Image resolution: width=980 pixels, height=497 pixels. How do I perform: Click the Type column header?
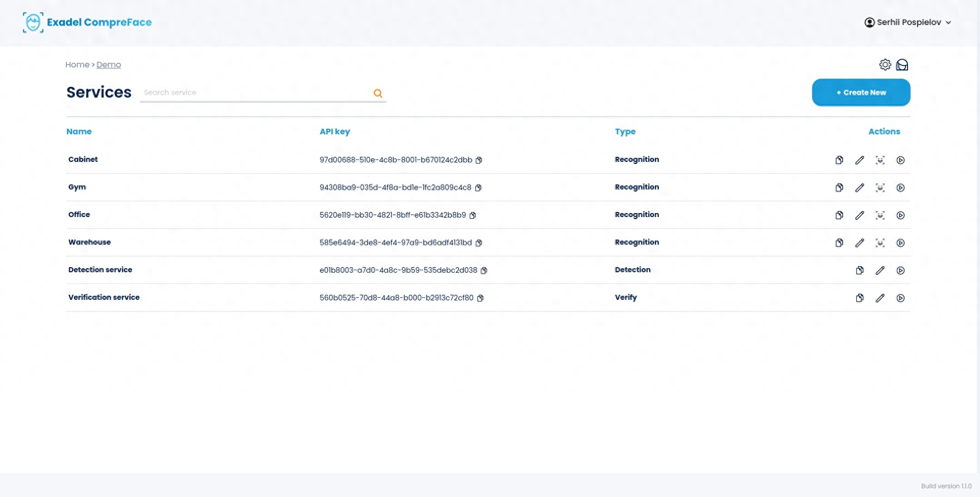point(625,132)
